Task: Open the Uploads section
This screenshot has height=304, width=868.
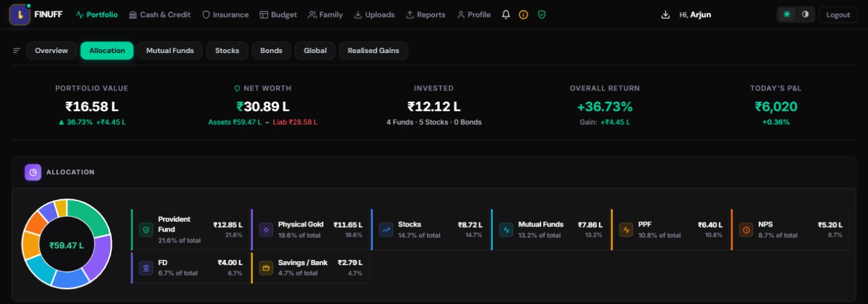Action: (375, 15)
